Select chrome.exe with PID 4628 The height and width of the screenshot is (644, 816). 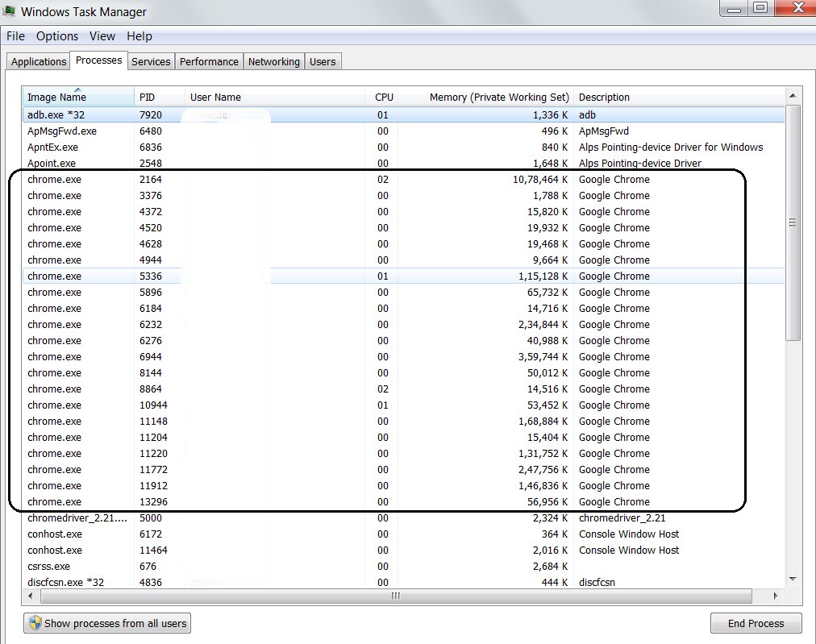click(403, 244)
